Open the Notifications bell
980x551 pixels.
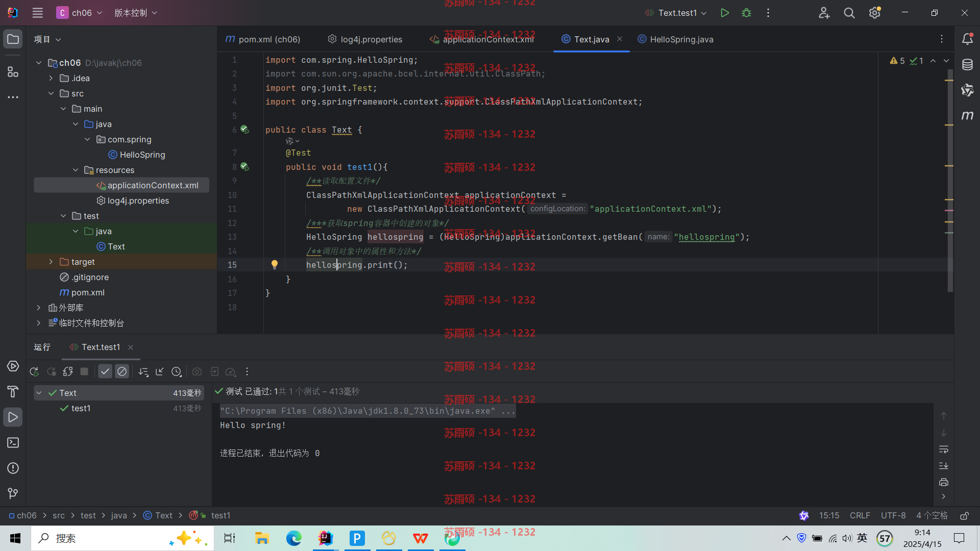[967, 39]
